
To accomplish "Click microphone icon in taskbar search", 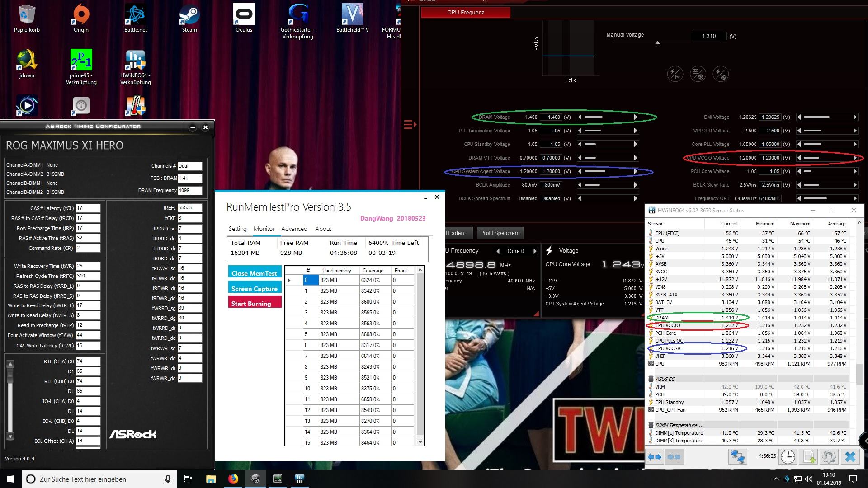I will click(x=168, y=479).
